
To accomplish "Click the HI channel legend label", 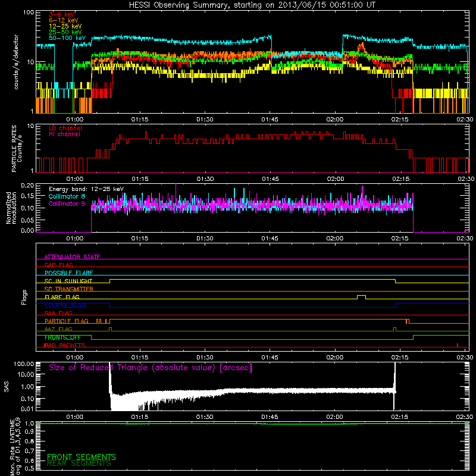I will pyautogui.click(x=64, y=134).
